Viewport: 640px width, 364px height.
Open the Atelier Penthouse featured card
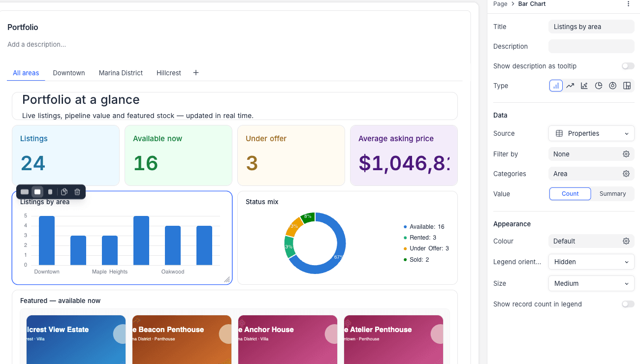coord(393,339)
